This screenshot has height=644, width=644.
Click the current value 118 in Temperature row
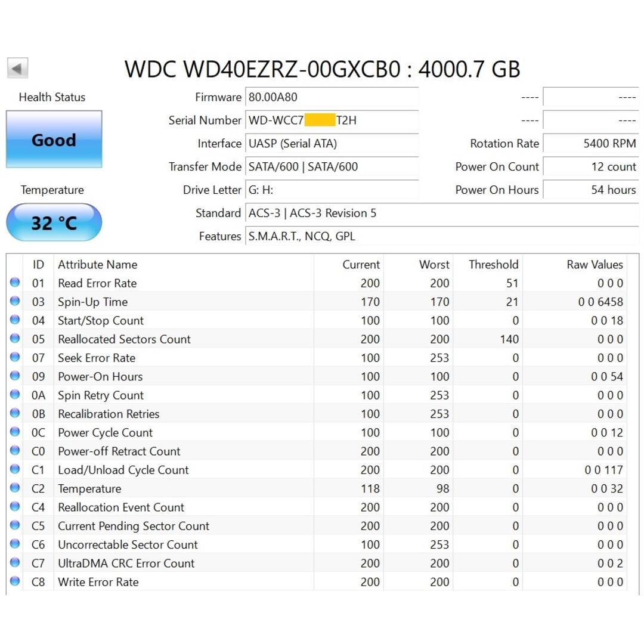click(370, 489)
